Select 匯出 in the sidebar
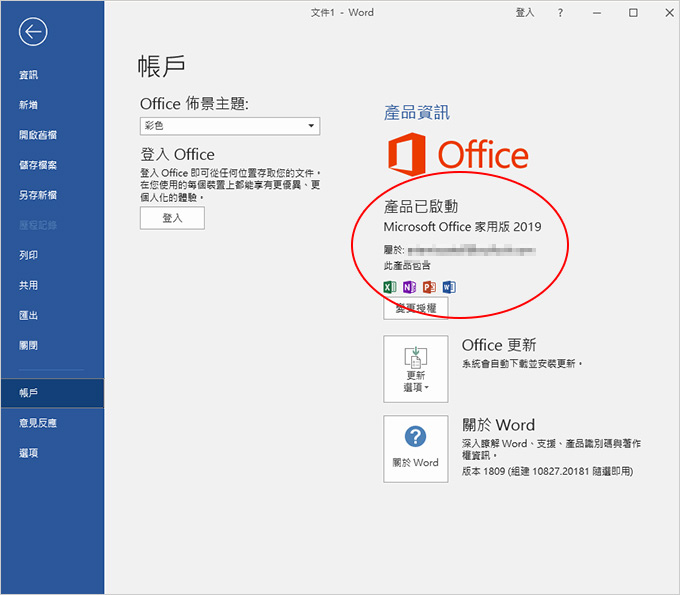The image size is (680, 595). point(29,316)
